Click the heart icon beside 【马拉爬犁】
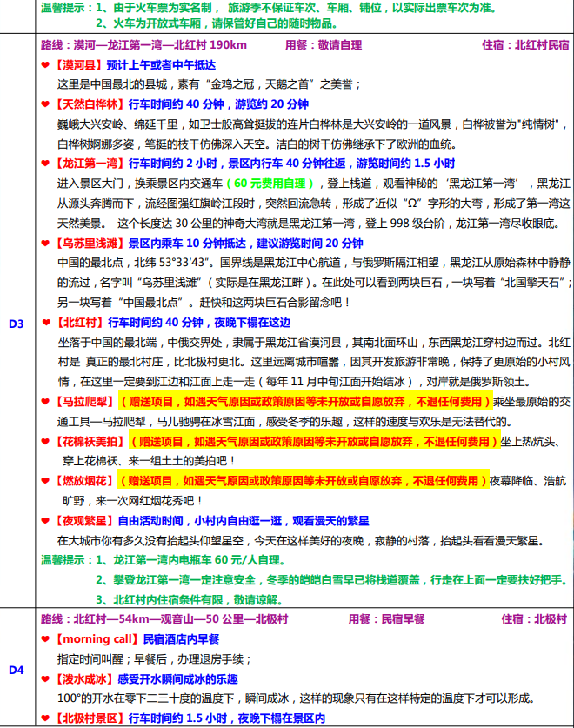Screen dimensions: 574x728 [x=46, y=402]
